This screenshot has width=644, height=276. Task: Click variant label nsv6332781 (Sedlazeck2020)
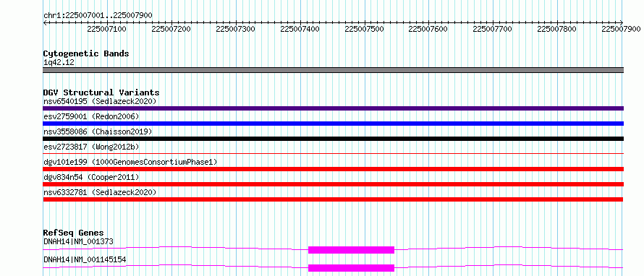[100, 192]
